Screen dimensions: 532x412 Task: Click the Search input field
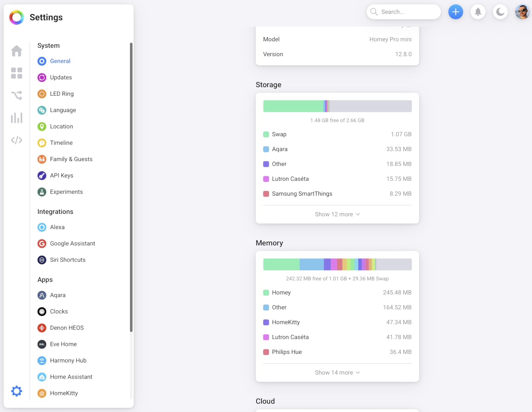[404, 12]
